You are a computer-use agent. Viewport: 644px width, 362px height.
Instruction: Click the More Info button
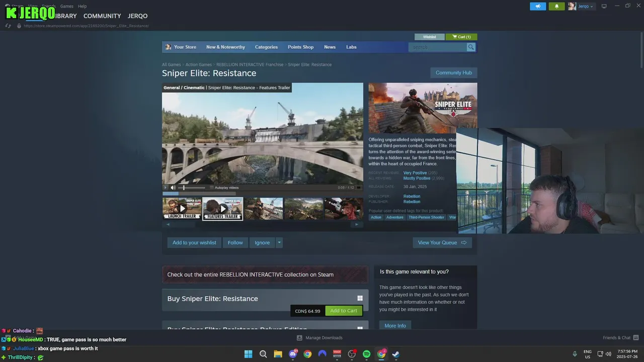coord(395,326)
